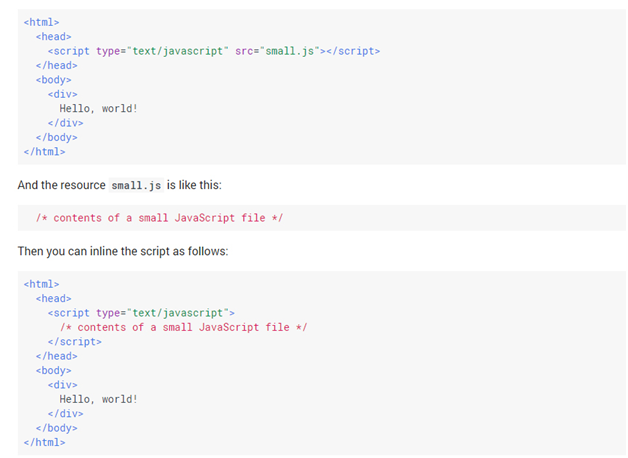Click the standalone closing </script> tag line
This screenshot has width=628, height=458.
tap(74, 341)
